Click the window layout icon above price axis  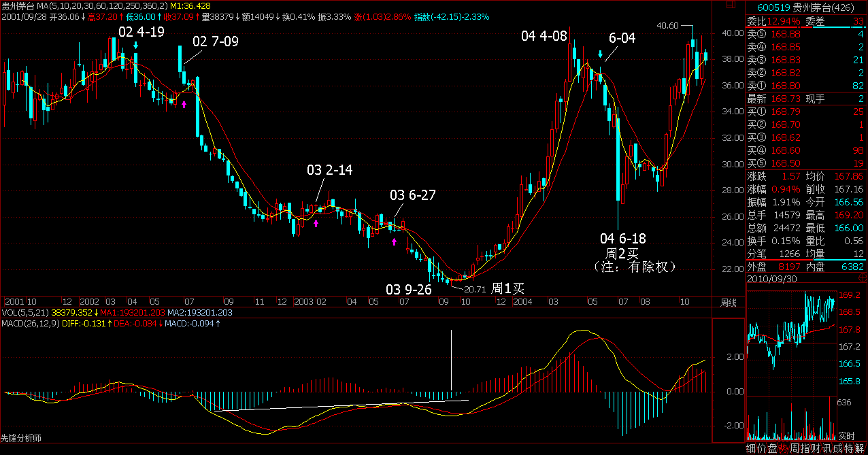732,5
